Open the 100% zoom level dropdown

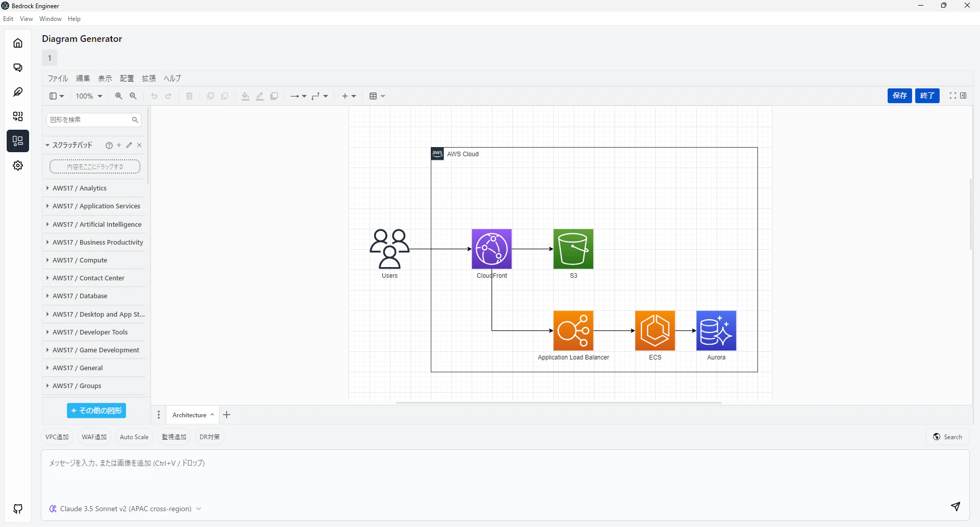click(x=89, y=96)
